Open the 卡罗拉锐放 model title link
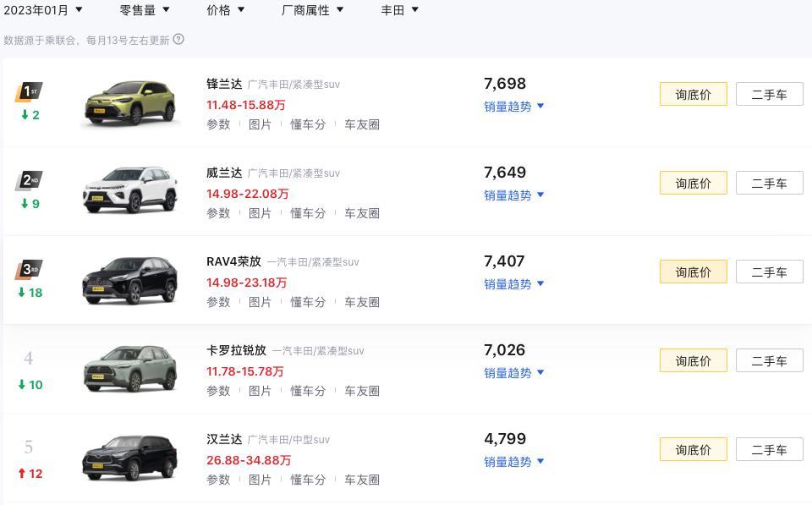 point(236,350)
